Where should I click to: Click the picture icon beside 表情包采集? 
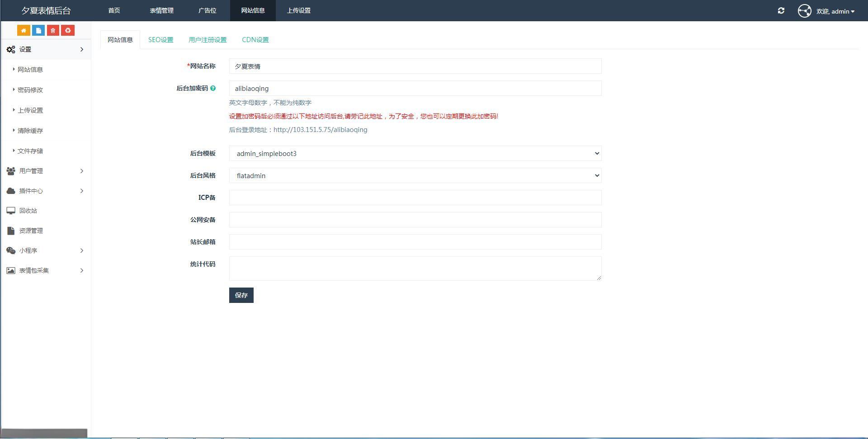(11, 270)
